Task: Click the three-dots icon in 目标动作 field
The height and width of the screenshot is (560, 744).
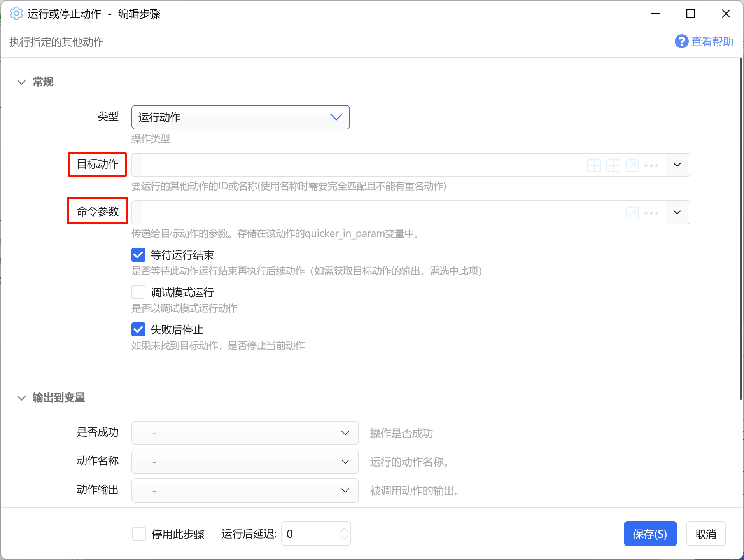Action: [x=651, y=166]
